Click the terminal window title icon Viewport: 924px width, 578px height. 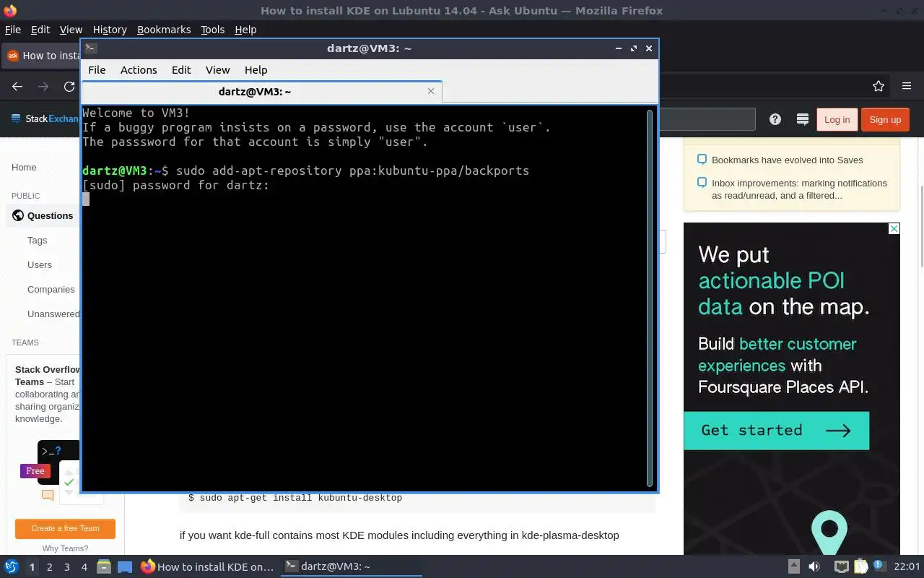click(90, 48)
